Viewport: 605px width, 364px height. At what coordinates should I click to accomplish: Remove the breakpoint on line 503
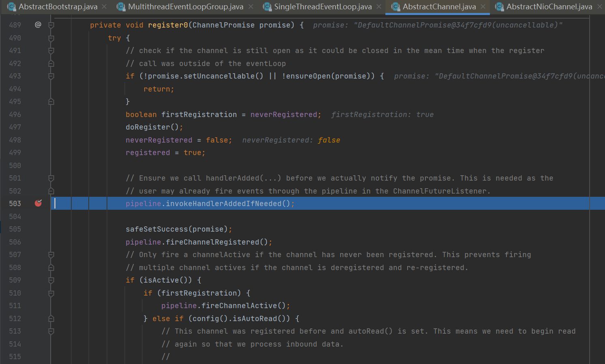38,203
